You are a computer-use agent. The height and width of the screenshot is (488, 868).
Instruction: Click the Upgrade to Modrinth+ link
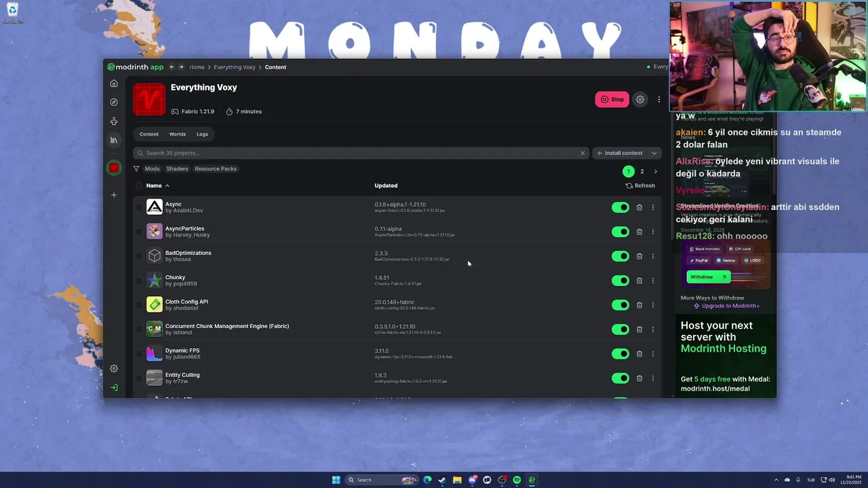coord(726,306)
